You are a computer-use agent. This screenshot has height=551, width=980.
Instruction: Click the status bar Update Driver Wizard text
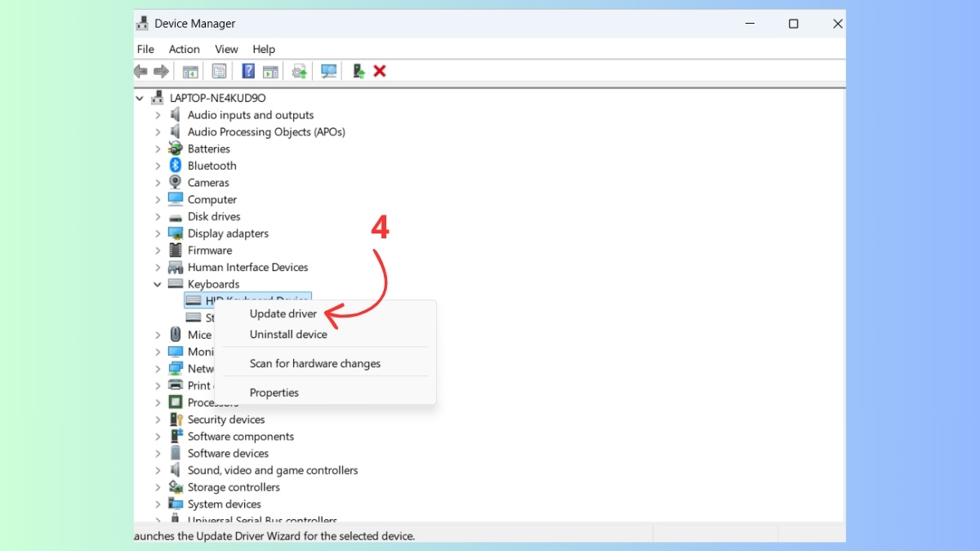(x=274, y=536)
